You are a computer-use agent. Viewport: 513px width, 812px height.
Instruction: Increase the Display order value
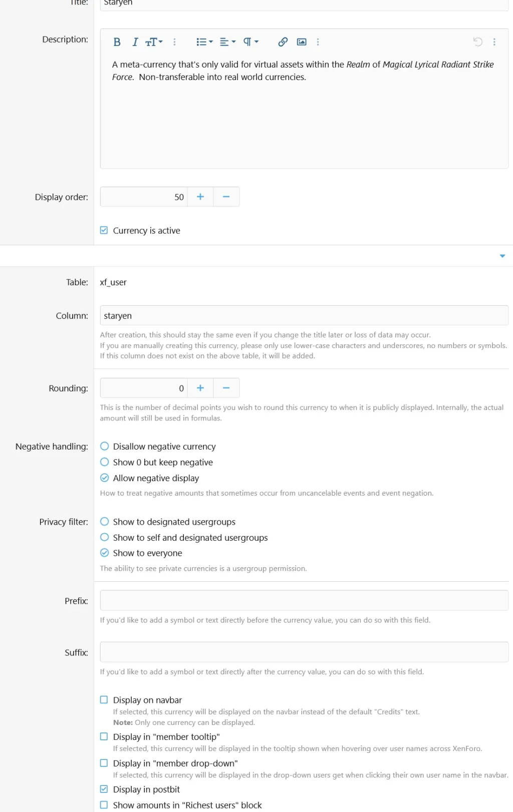(x=200, y=197)
